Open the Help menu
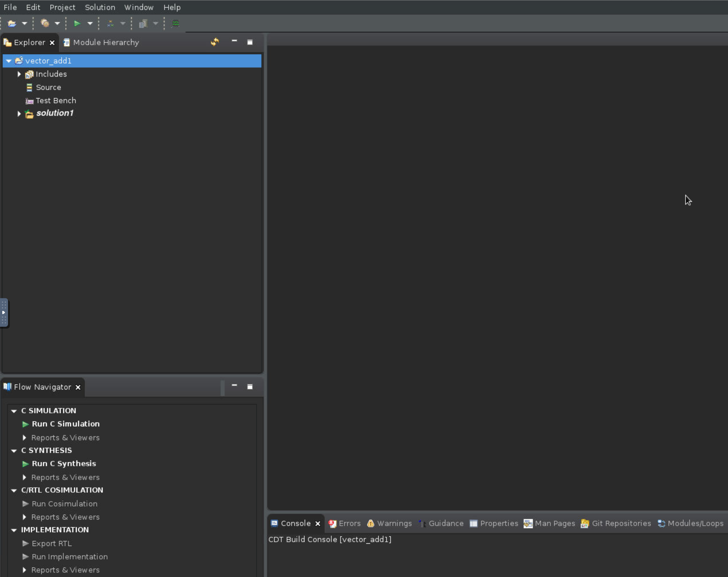Image resolution: width=728 pixels, height=577 pixels. [x=172, y=7]
